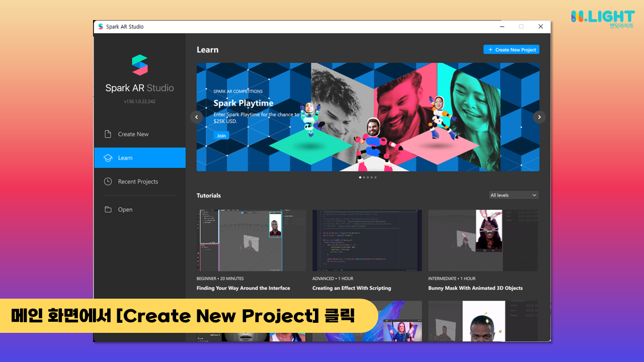Click the Creating an Effect With Scripting title

click(352, 288)
